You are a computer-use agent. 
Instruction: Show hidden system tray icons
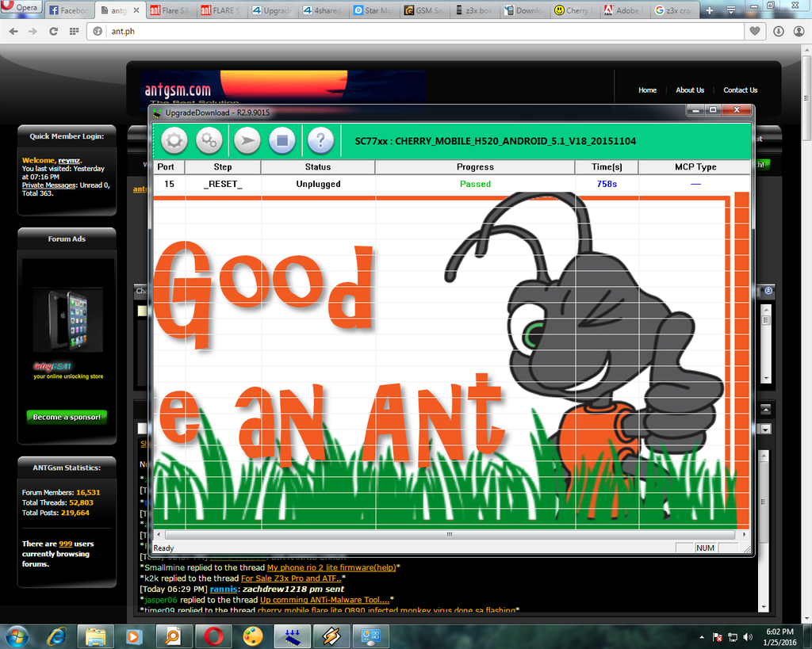tap(703, 636)
